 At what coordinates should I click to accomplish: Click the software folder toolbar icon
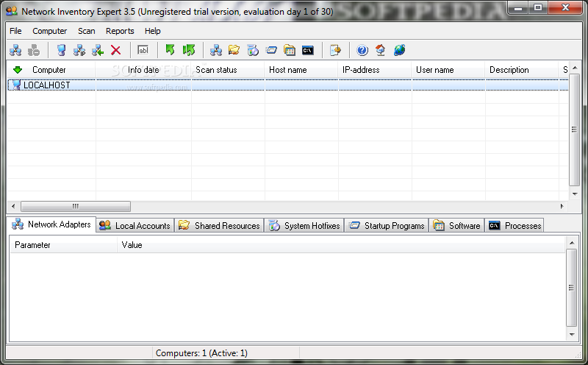tap(290, 50)
